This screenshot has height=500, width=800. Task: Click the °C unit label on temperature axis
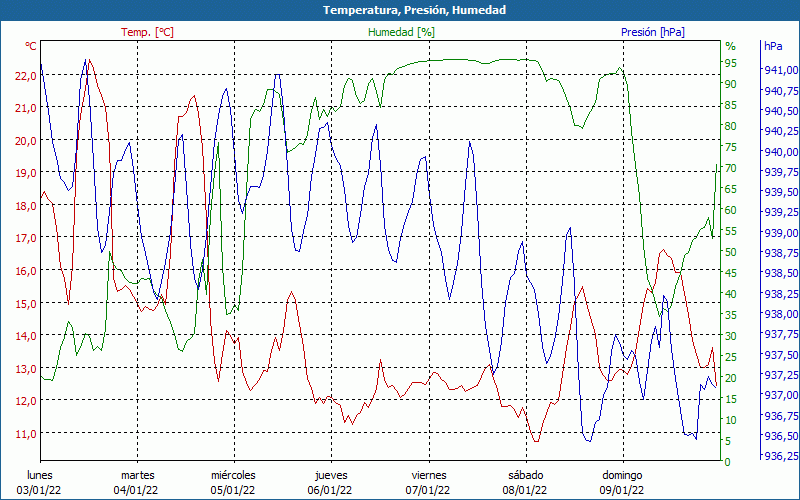pyautogui.click(x=31, y=46)
